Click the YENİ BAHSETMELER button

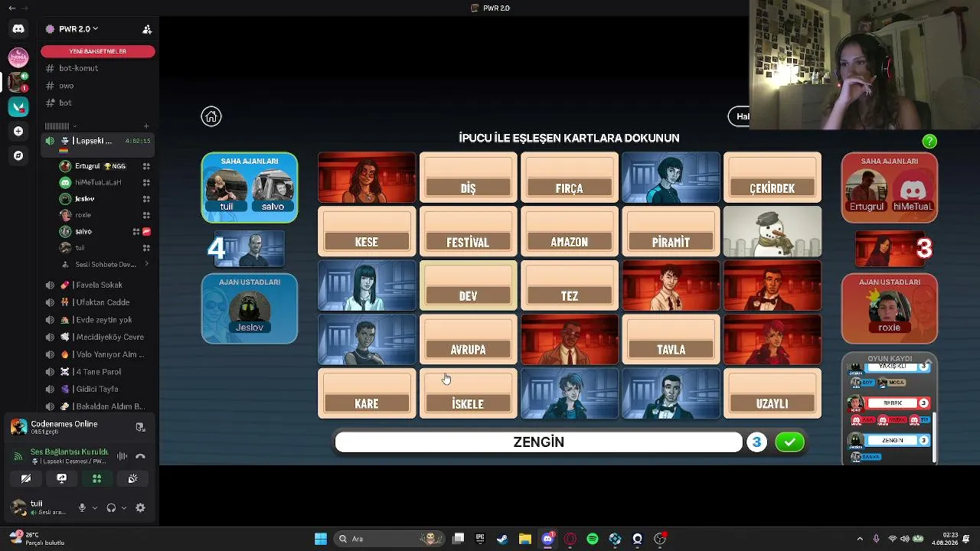pyautogui.click(x=98, y=51)
